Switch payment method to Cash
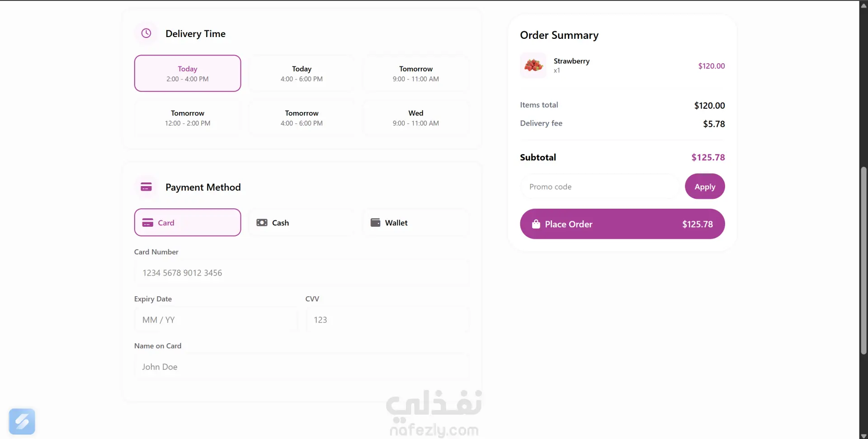Screen dimensions: 868x439 (302, 223)
